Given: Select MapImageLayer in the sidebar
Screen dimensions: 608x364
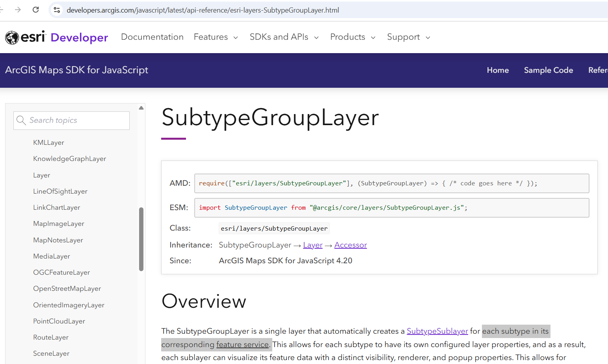Looking at the screenshot, I should [x=58, y=223].
